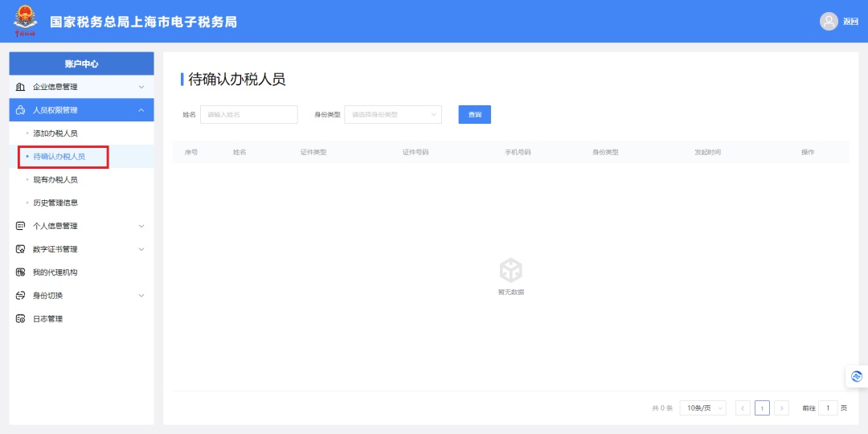Go to previous page arrow
The width and height of the screenshot is (868, 434).
[743, 408]
